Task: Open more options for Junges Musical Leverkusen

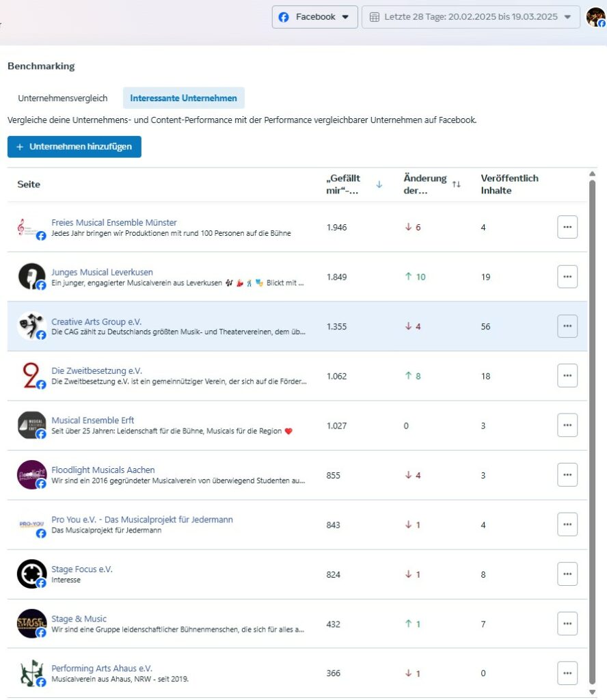Action: (567, 277)
